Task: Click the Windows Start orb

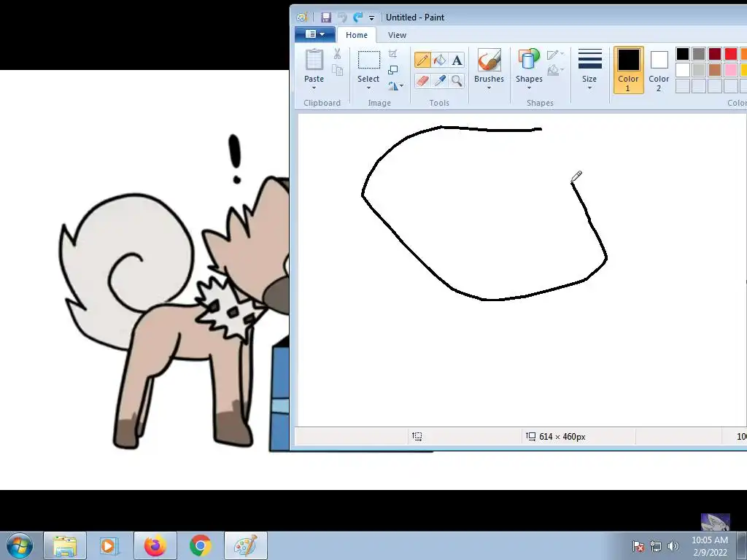Action: (20, 545)
